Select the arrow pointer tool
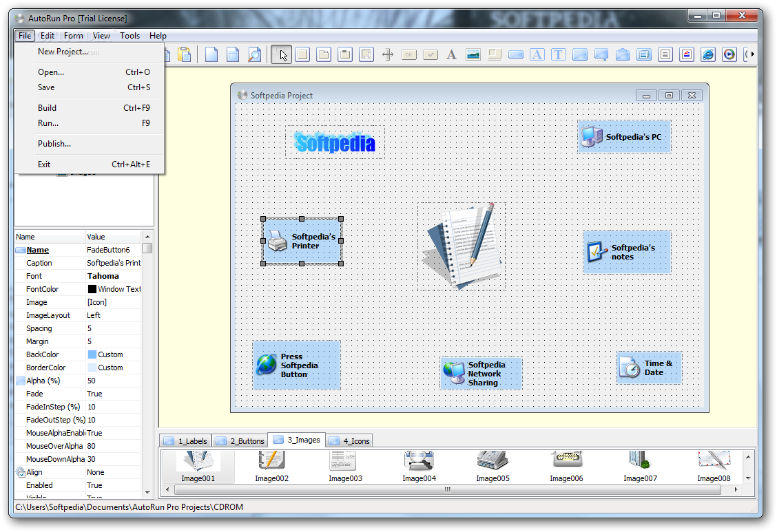Screen dimensions: 777x532 coord(282,54)
